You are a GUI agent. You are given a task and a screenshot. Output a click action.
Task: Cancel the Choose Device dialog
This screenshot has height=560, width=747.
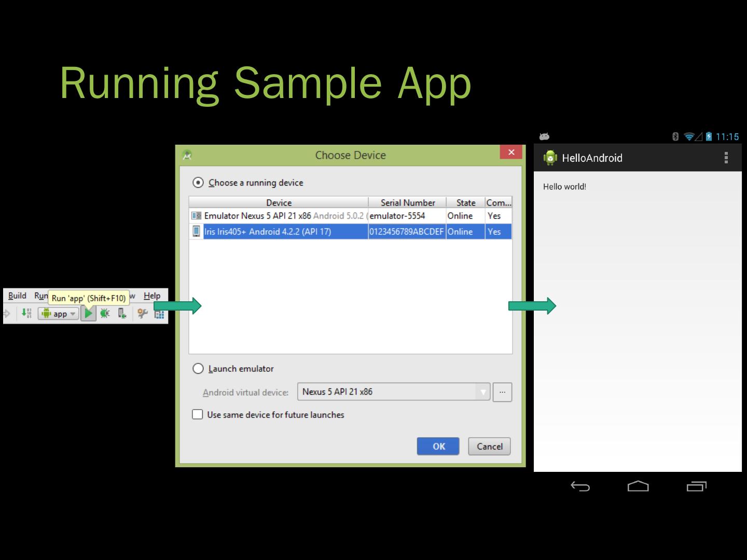coord(490,446)
